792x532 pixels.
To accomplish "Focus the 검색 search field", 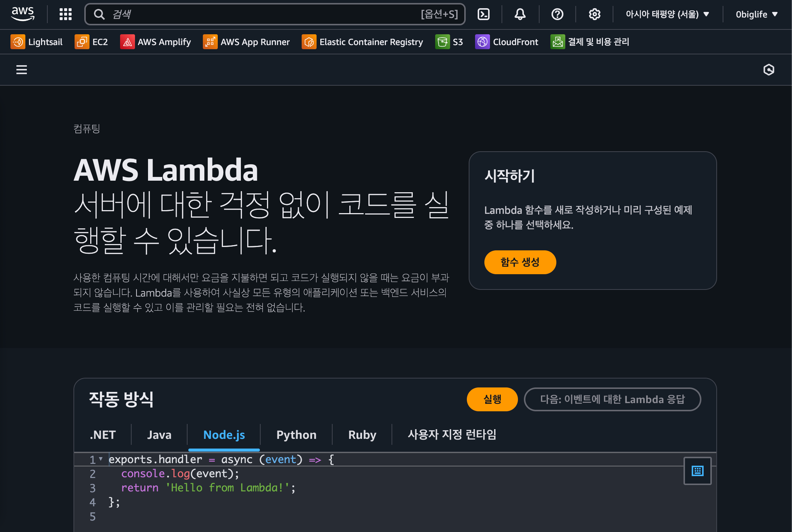I will (275, 14).
